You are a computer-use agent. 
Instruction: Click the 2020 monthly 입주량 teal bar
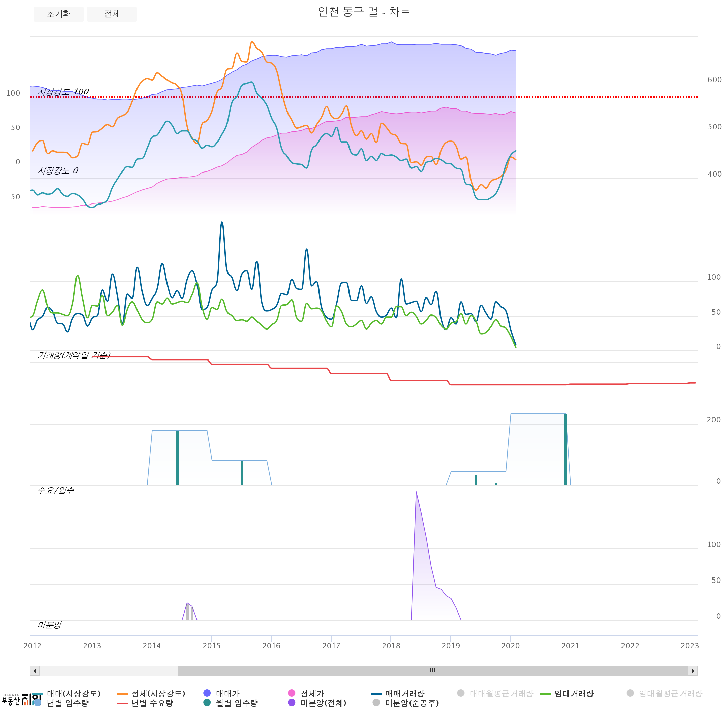pos(566,450)
